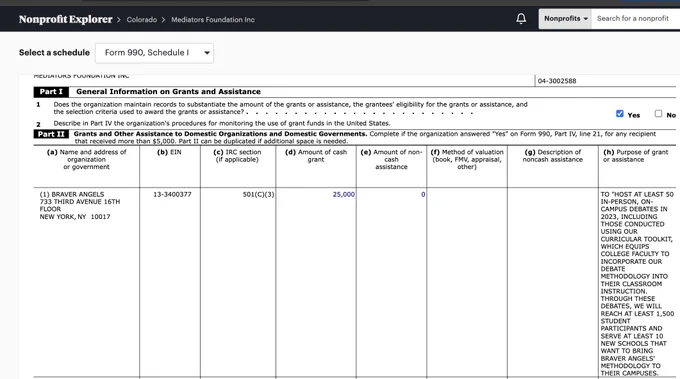The image size is (680, 379).
Task: Open the Colorado breadcrumb link
Action: coord(142,20)
